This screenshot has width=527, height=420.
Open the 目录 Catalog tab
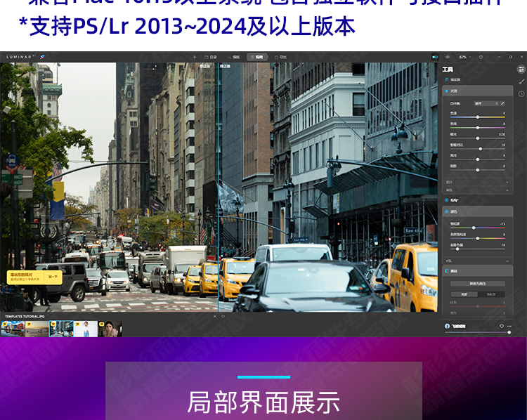click(211, 57)
